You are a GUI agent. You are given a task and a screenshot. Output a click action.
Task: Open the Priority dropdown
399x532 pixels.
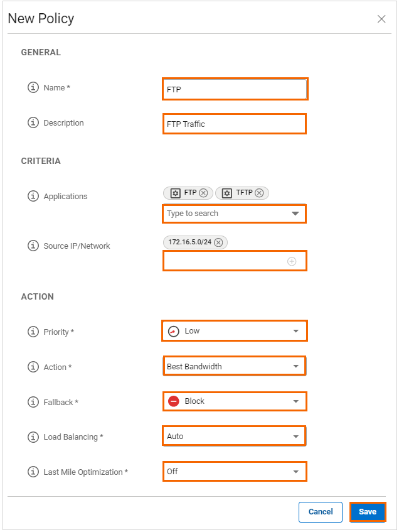click(x=235, y=331)
